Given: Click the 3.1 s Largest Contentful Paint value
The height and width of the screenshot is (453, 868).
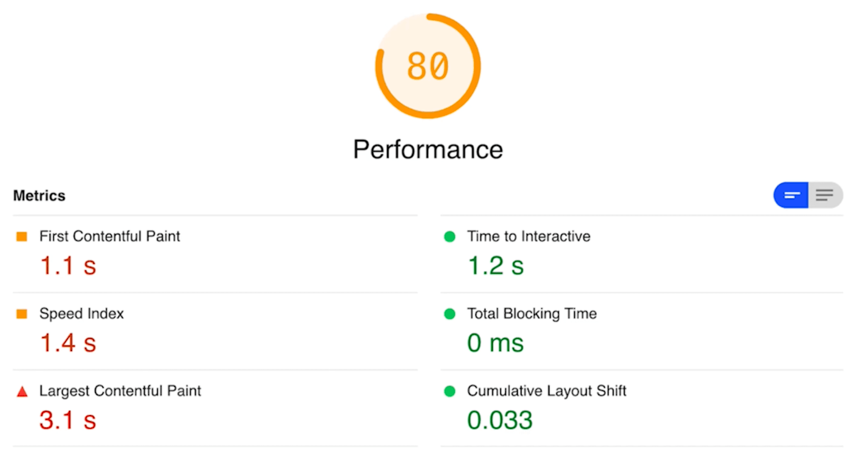Looking at the screenshot, I should coord(68,420).
